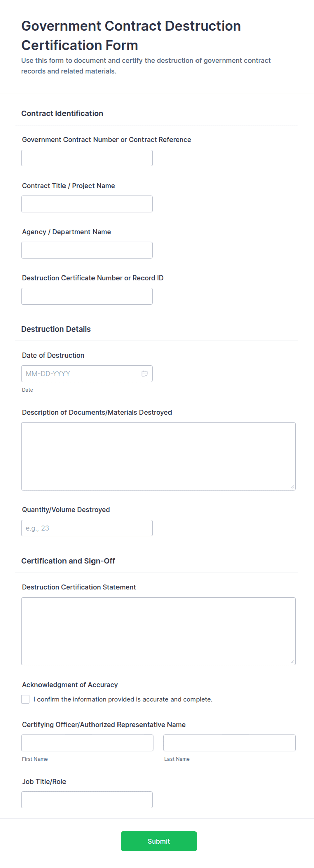
Task: Click the certification statement resize handle
Action: point(292,662)
